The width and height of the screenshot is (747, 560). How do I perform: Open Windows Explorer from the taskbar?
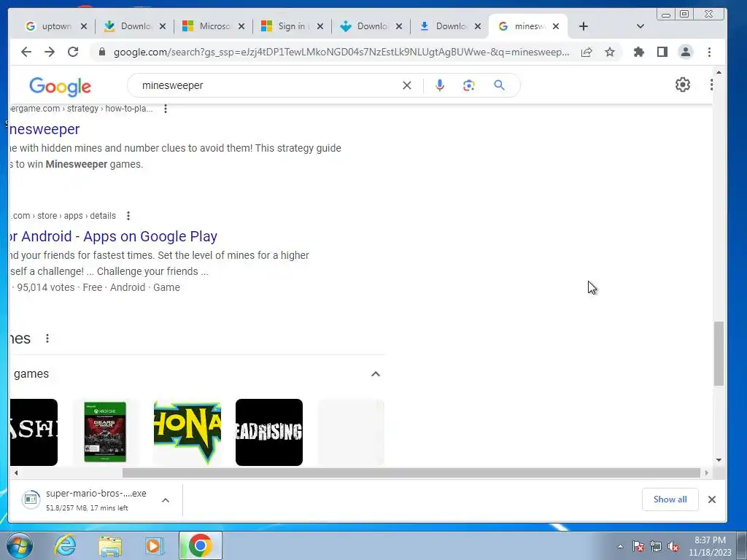110,545
